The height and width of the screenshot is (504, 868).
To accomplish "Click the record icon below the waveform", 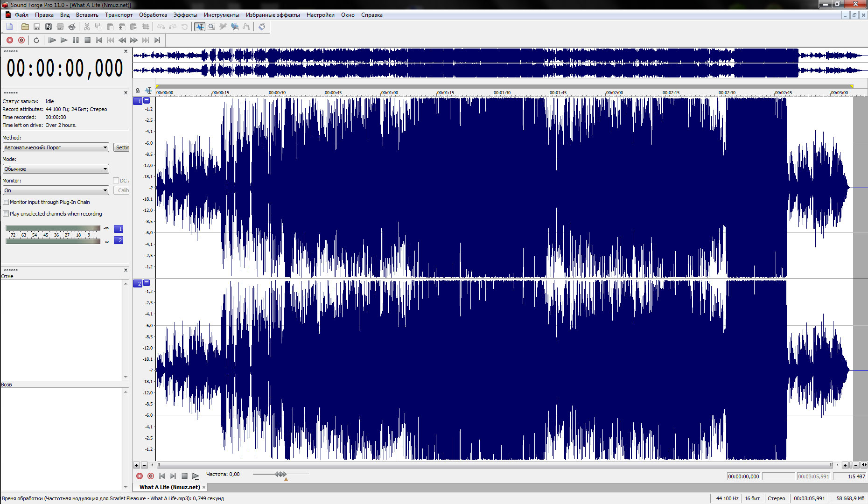I will tap(139, 476).
